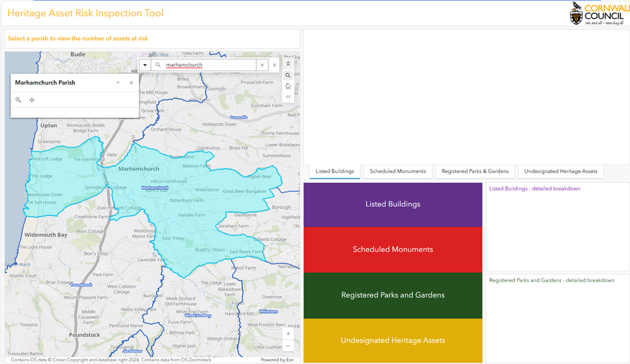Collapse the map tools with double chevron up
630x364 pixels.
point(288,64)
